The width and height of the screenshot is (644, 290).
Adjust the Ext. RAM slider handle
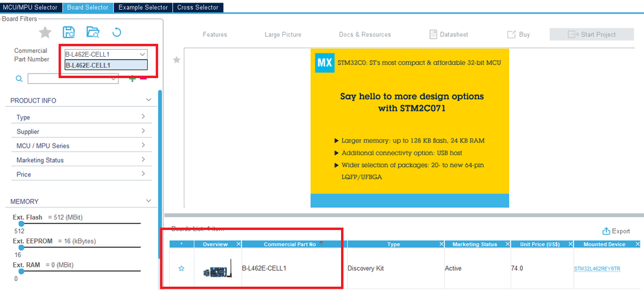[x=21, y=271]
